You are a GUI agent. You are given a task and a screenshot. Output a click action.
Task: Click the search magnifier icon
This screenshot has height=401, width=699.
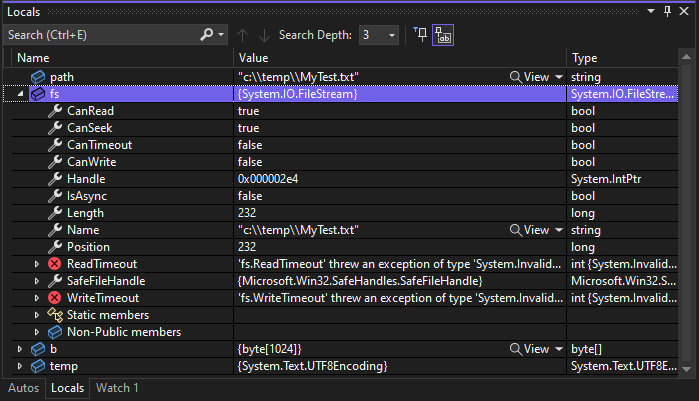click(x=208, y=34)
